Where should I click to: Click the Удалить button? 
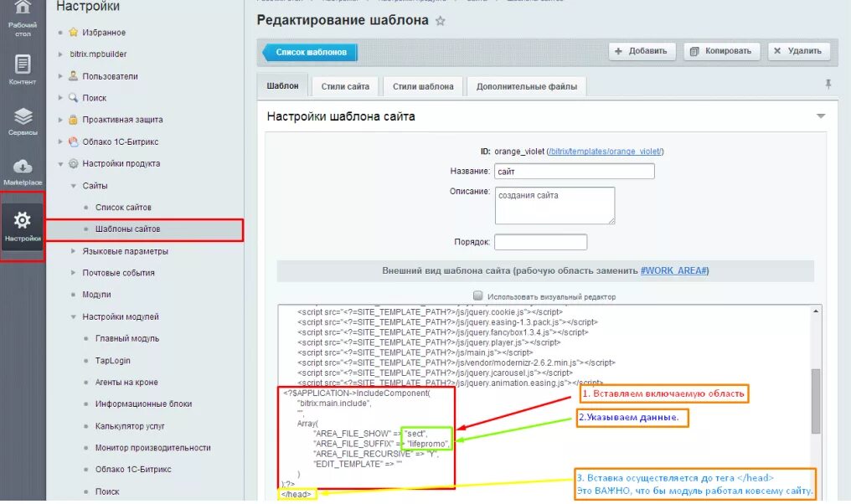[798, 51]
